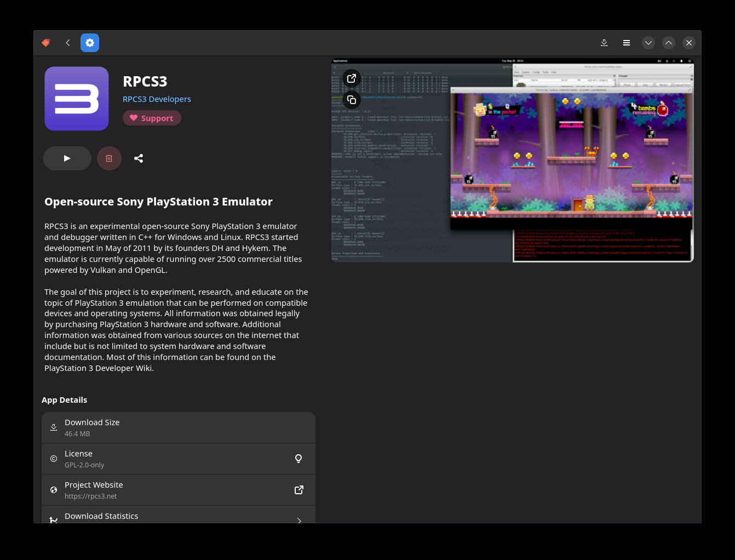
Task: Click the 'Open-source Sony PlayStation 3 Emulator' heading
Action: pos(158,202)
